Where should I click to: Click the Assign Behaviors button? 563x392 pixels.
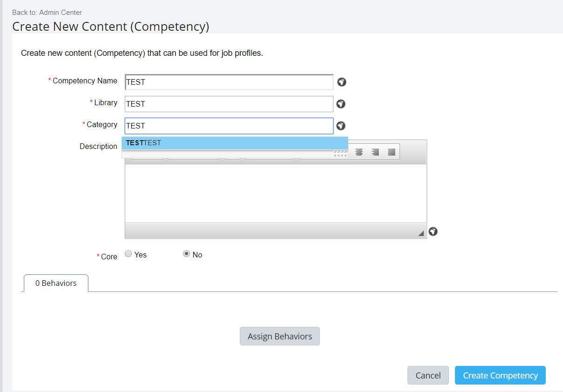pyautogui.click(x=280, y=336)
